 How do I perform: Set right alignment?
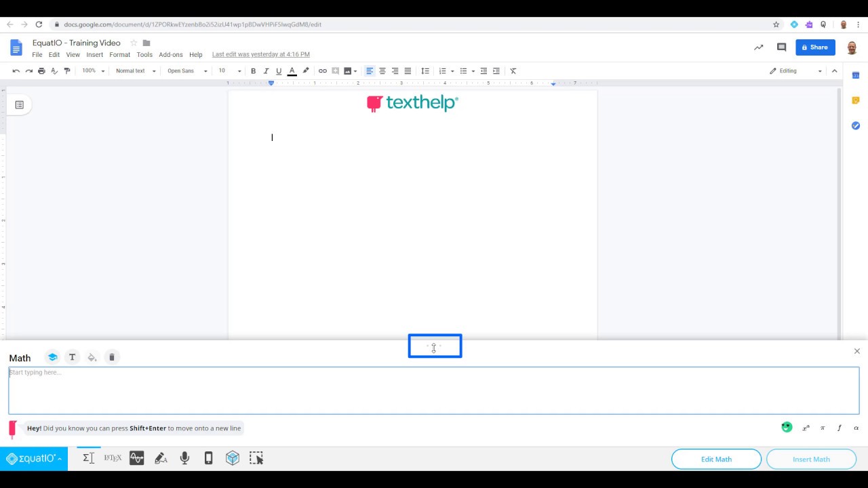395,70
